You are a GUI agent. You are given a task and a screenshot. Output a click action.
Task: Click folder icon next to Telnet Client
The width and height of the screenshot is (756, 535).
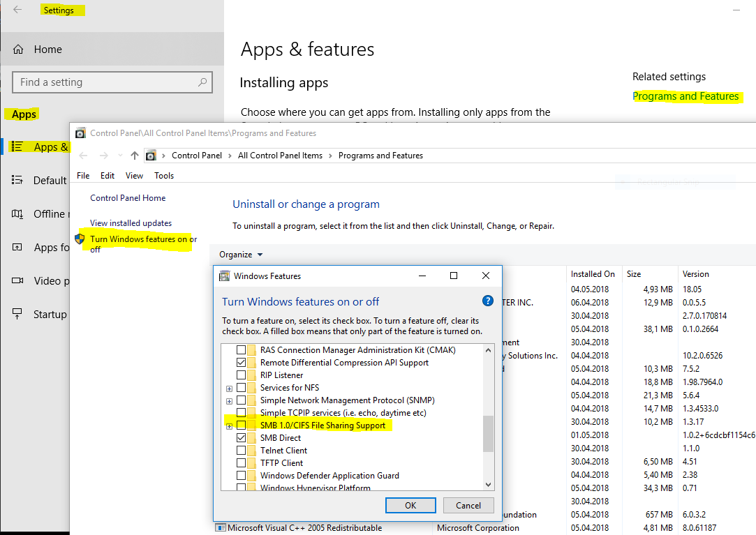click(252, 450)
